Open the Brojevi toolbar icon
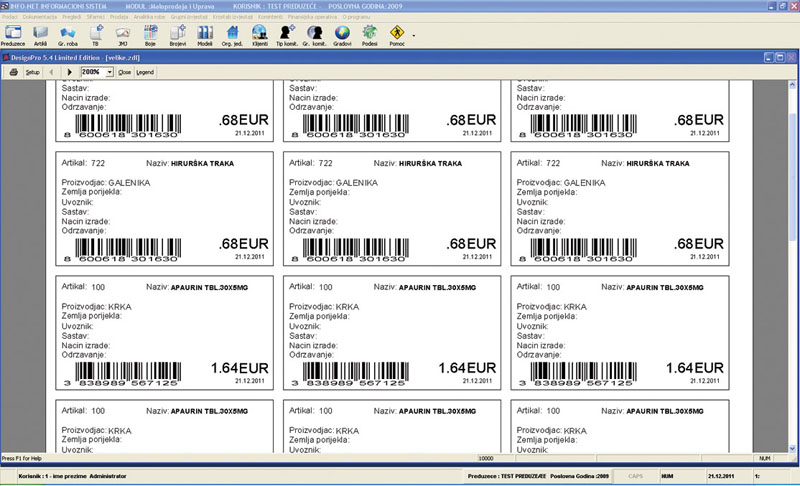Image resolution: width=800 pixels, height=486 pixels. tap(178, 35)
